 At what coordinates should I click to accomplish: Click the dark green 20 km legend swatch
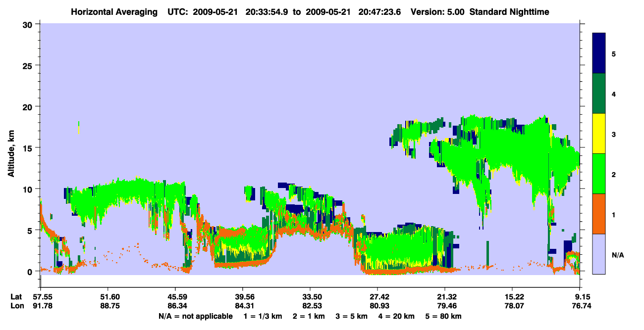coord(599,94)
